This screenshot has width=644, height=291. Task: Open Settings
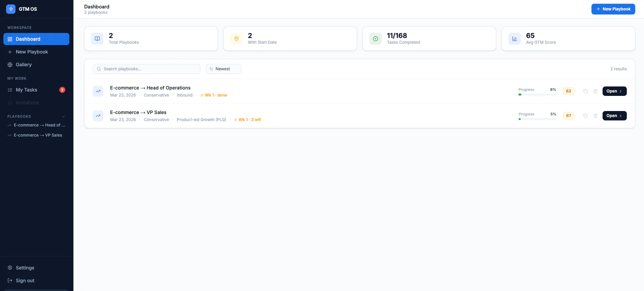36,268
